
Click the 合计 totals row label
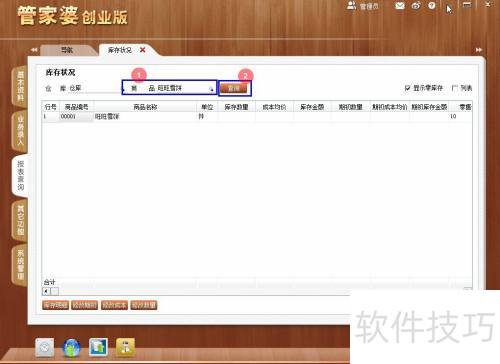point(49,282)
